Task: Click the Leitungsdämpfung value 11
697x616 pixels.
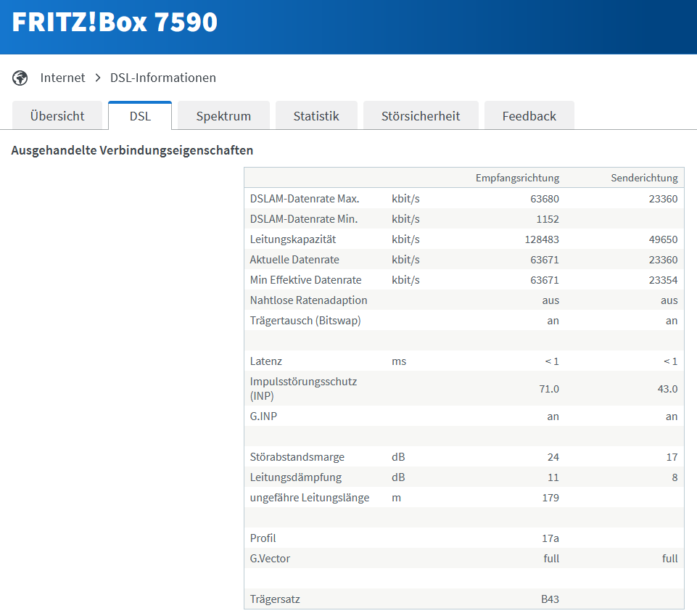Action: (x=553, y=477)
